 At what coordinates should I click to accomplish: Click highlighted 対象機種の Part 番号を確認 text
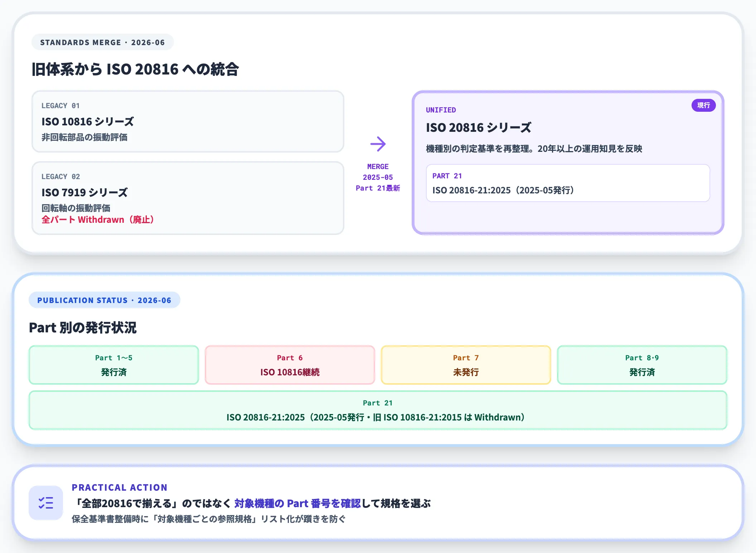click(x=297, y=504)
